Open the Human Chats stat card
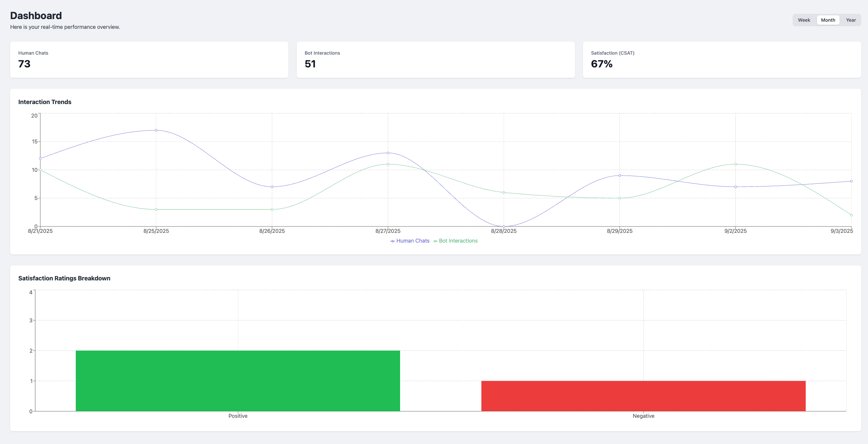Screen dimensions: 868x444 149,60
